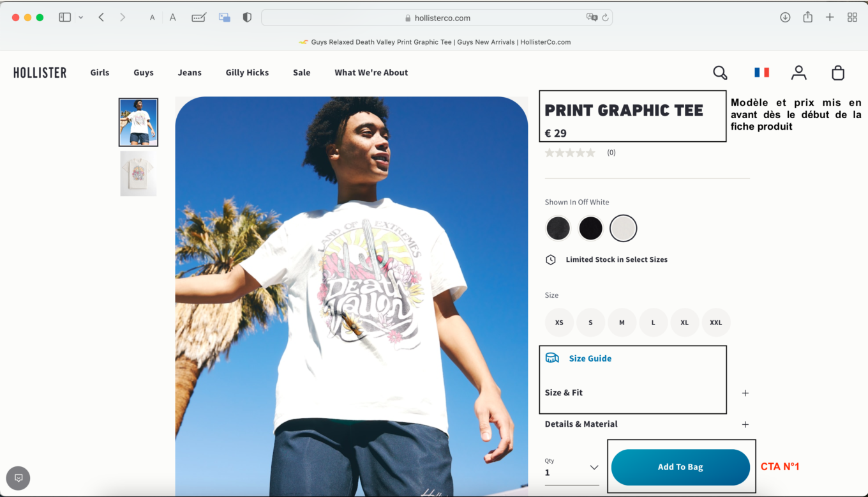
Task: Click the French flag region selector
Action: pyautogui.click(x=761, y=72)
